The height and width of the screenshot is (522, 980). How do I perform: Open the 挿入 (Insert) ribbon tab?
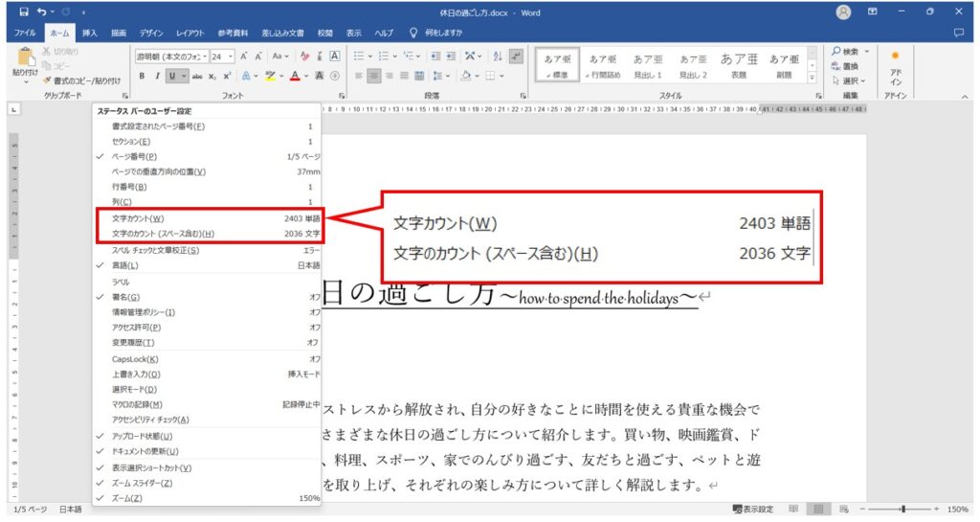[x=90, y=33]
